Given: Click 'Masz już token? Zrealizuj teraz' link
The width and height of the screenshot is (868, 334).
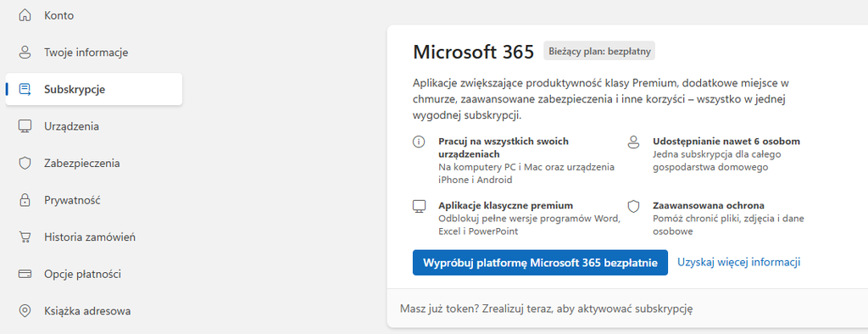Looking at the screenshot, I should point(547,309).
